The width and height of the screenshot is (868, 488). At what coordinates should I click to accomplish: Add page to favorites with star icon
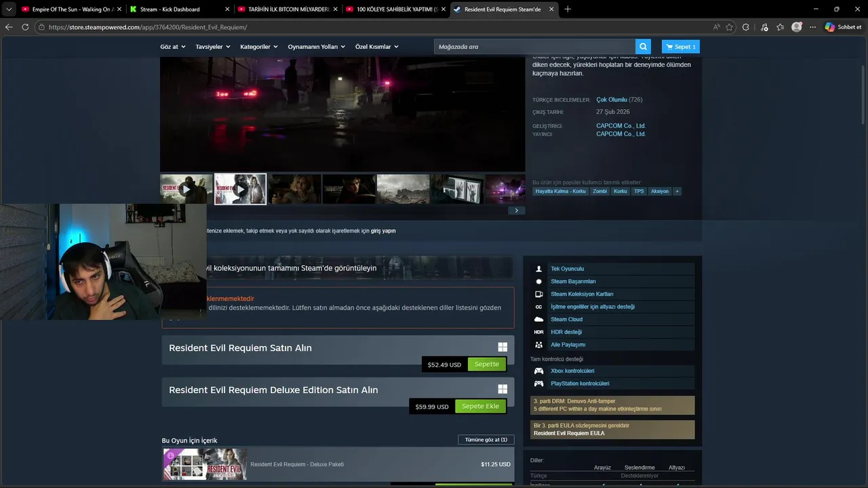click(730, 27)
